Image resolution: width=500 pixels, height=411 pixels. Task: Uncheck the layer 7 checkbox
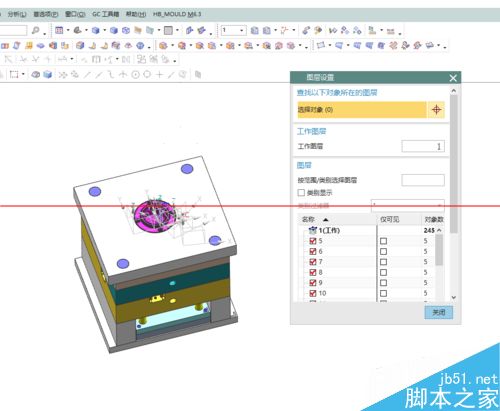point(313,262)
